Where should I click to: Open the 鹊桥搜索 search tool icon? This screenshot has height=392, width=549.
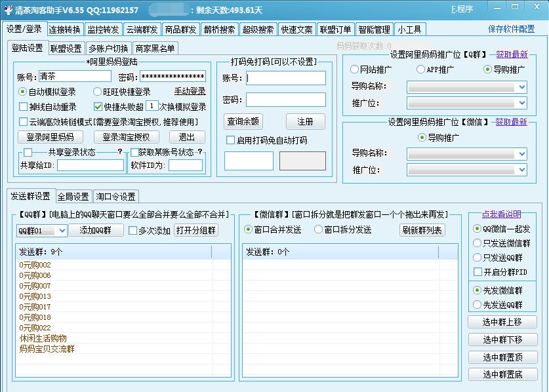(x=220, y=29)
